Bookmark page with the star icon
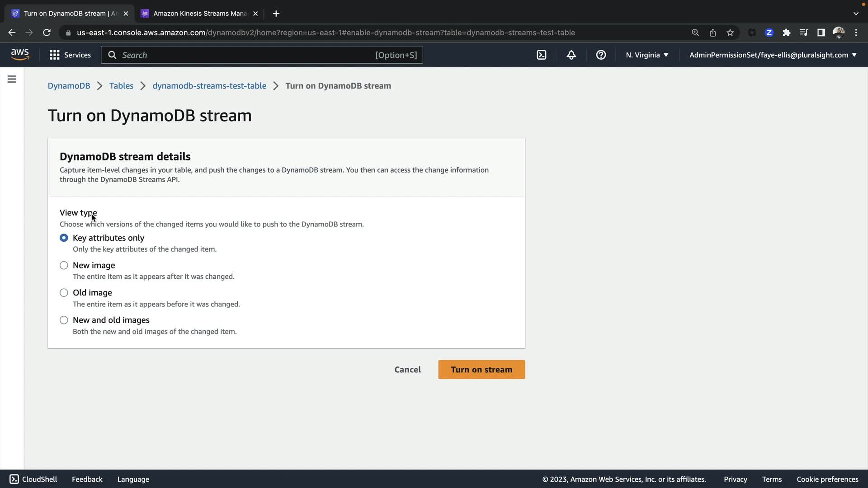 pos(730,33)
